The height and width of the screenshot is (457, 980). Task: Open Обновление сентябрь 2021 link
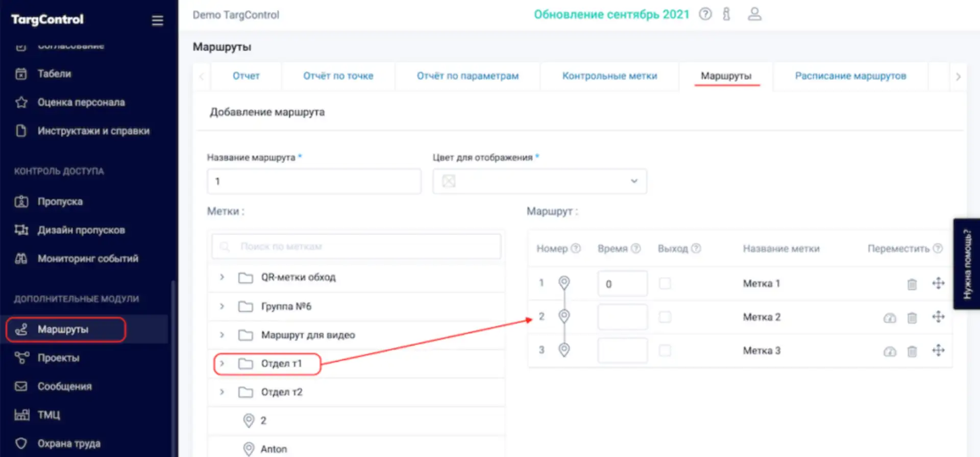coord(611,14)
